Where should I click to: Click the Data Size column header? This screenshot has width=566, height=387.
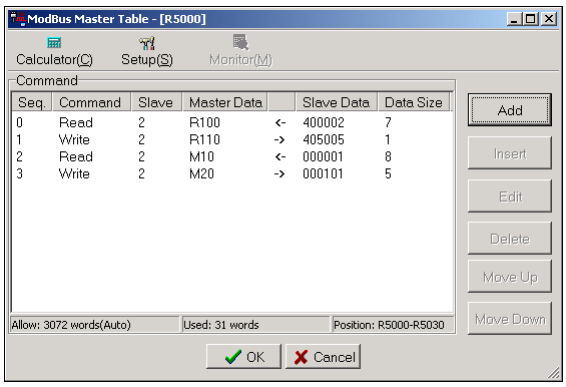(x=414, y=102)
